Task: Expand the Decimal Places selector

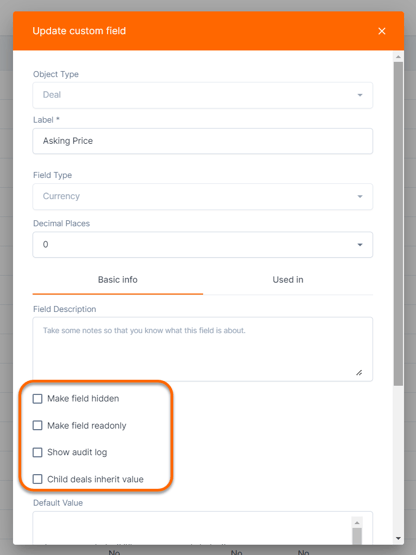Action: pyautogui.click(x=203, y=245)
